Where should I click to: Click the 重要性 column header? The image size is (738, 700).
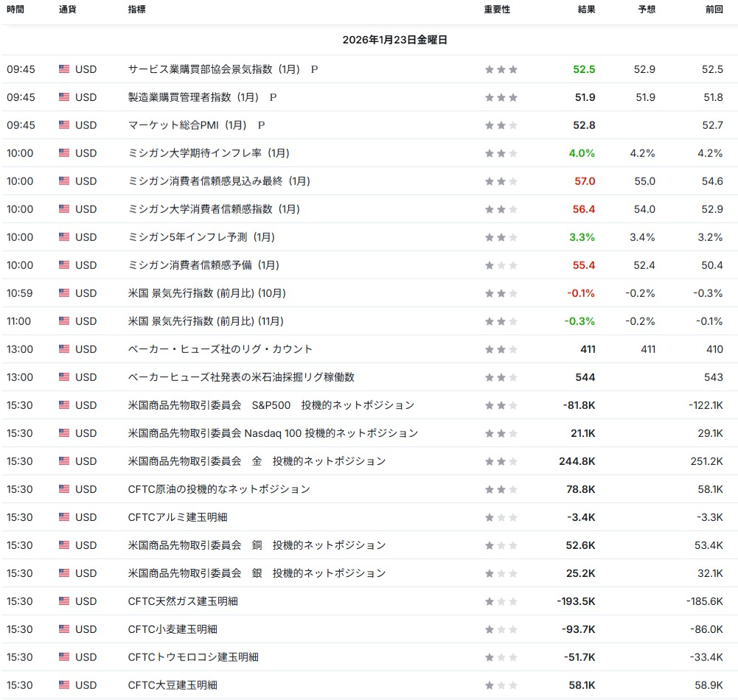(497, 10)
